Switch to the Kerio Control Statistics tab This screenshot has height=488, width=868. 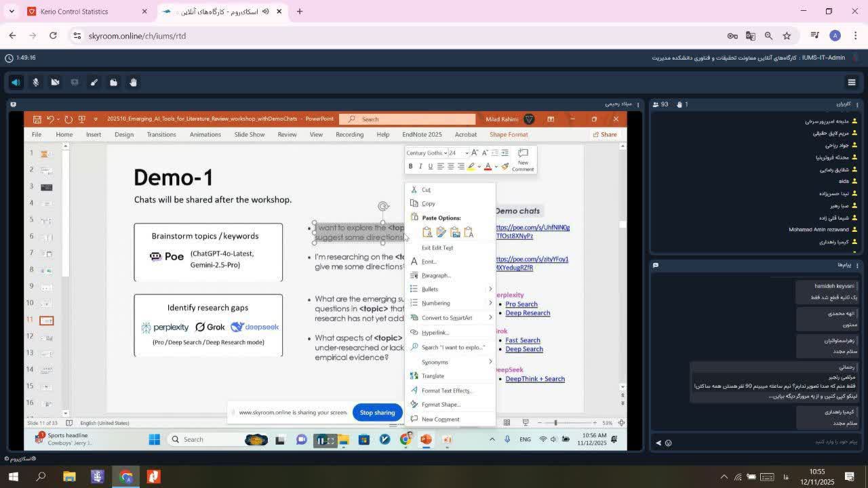point(75,12)
